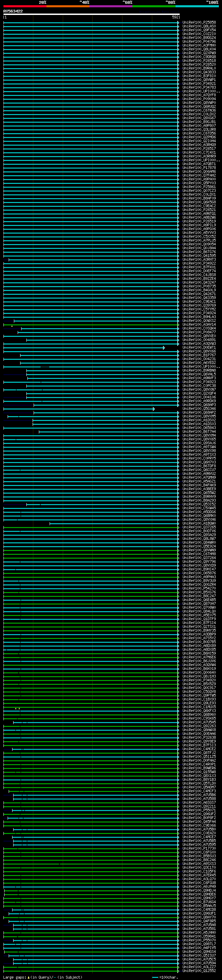Screen dimensions: 222x980
Task: Select the label UniRef100_Q3LUR8
Action: click(x=199, y=130)
